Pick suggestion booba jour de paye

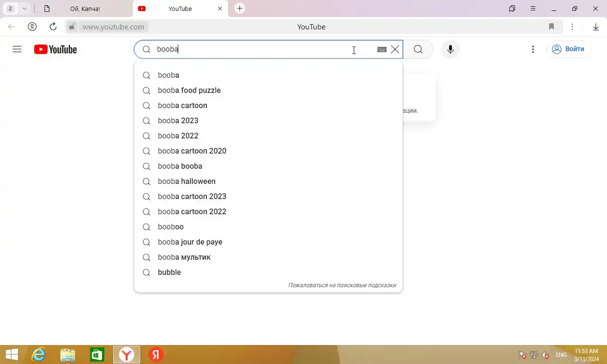point(268,242)
